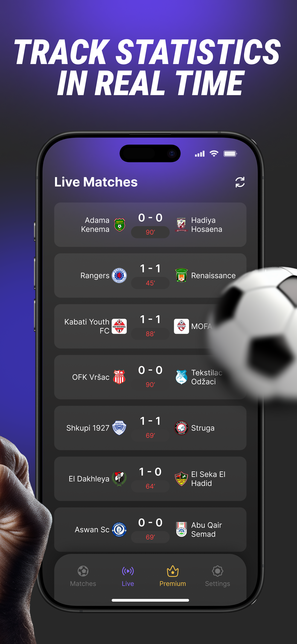Select the Kabati Youth FC logo
The width and height of the screenshot is (297, 644).
point(119,326)
